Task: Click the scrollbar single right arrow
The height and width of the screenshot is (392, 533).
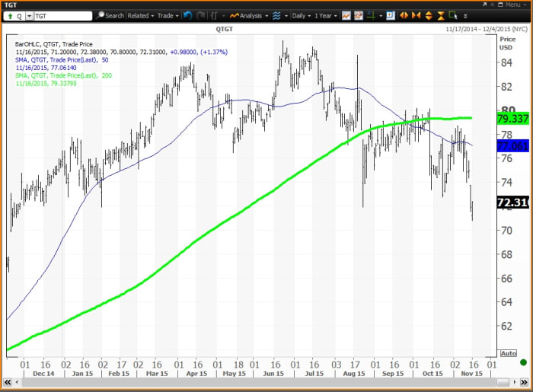Action: click(x=515, y=382)
